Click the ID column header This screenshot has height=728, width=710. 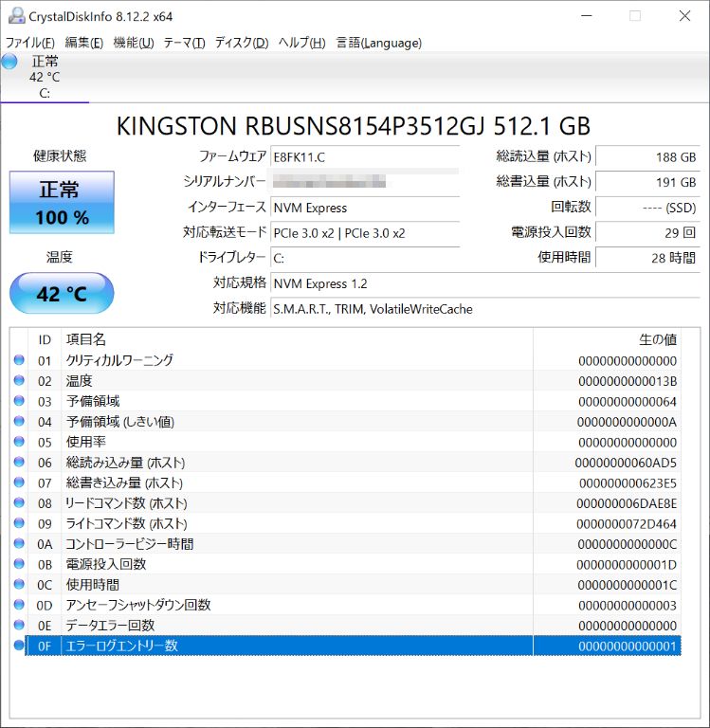pos(45,340)
